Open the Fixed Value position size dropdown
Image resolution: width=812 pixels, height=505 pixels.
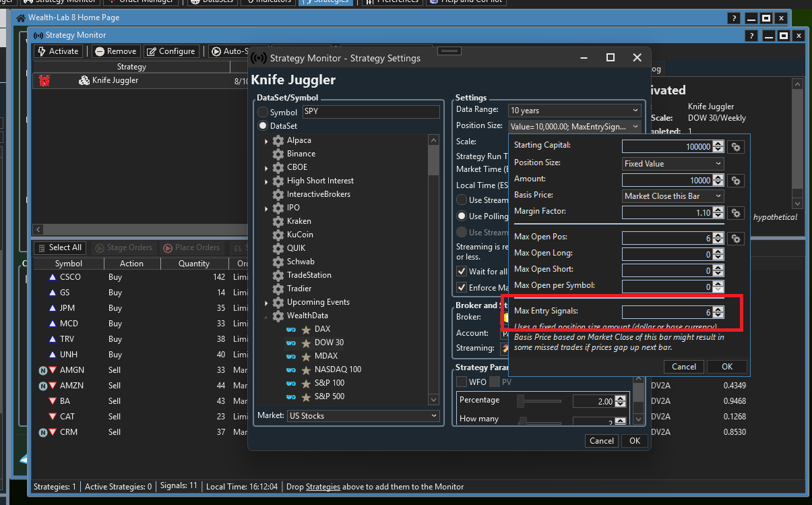[x=673, y=164]
